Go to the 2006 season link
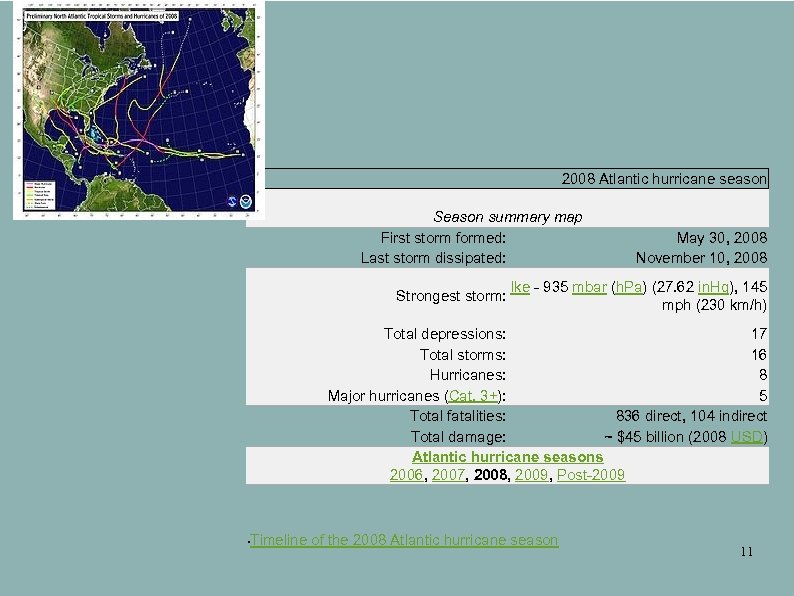 point(406,474)
